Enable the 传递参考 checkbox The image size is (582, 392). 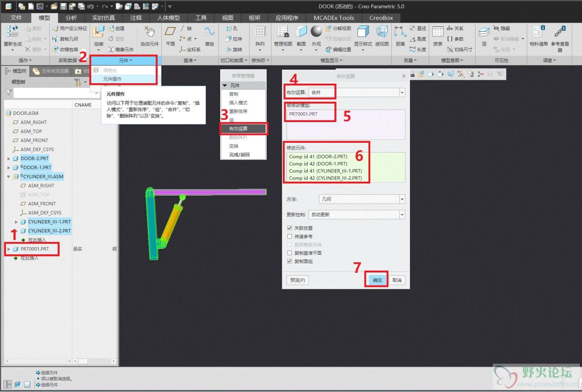pyautogui.click(x=290, y=237)
